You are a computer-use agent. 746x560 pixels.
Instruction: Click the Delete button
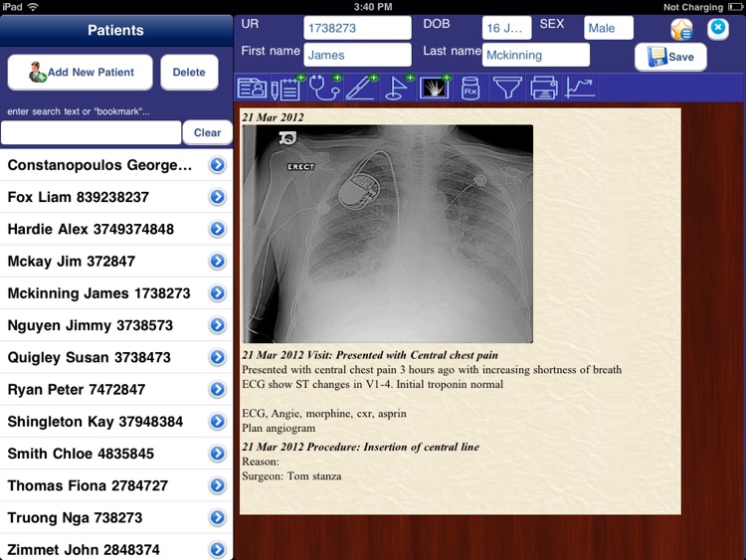pyautogui.click(x=189, y=72)
